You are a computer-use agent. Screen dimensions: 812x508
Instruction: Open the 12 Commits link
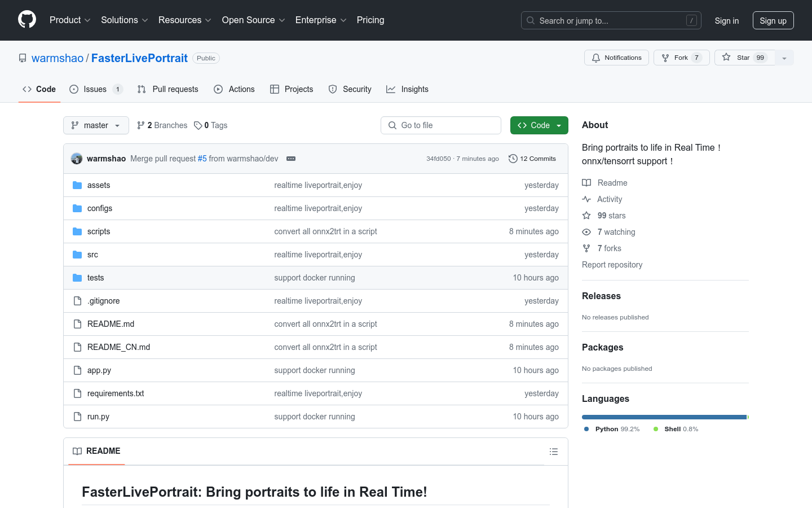pyautogui.click(x=532, y=159)
